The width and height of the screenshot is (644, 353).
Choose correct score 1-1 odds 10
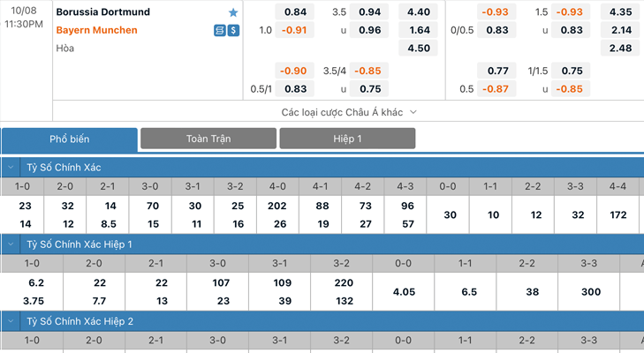coord(493,215)
